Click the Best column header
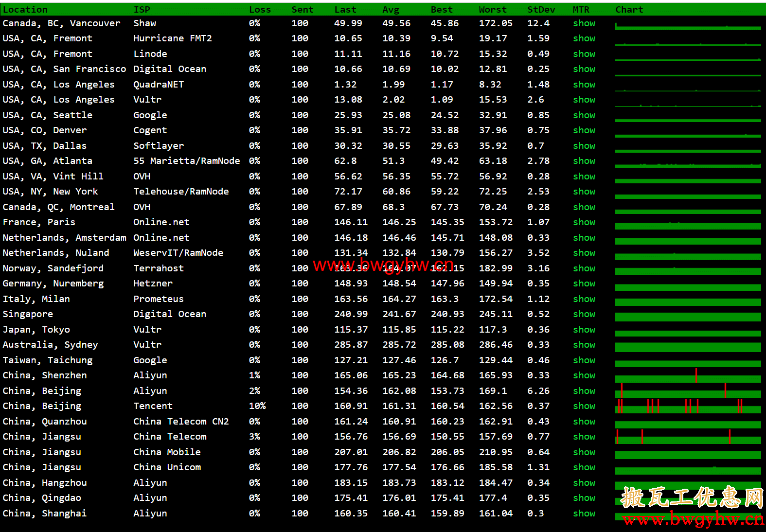766x532 pixels. (x=442, y=10)
